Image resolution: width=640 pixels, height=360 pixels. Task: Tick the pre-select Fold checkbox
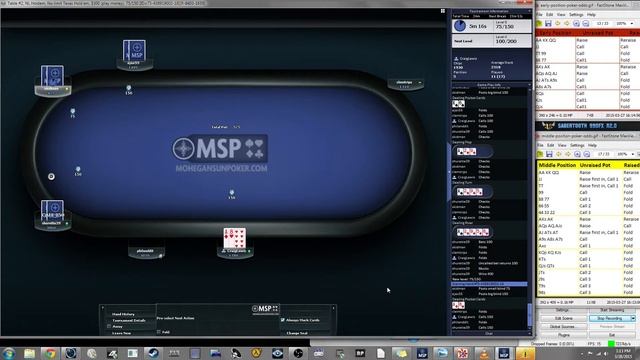tap(159, 332)
